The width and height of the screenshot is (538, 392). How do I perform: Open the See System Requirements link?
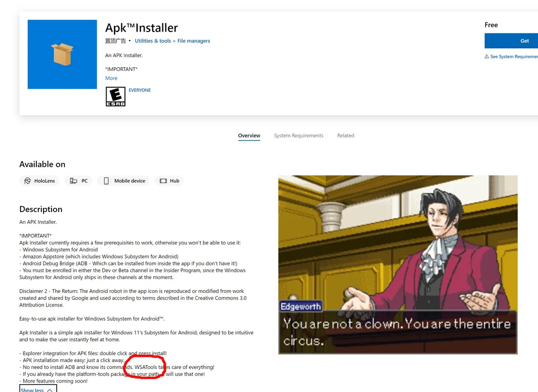coord(514,57)
